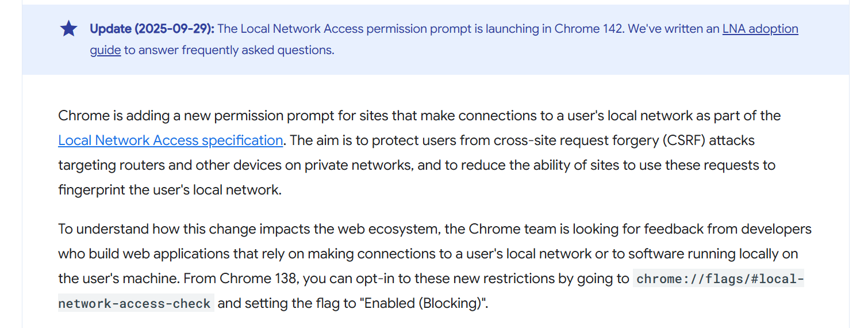Click the "Enabled (Blocking)" quoted text
This screenshot has width=868, height=328.
(423, 303)
